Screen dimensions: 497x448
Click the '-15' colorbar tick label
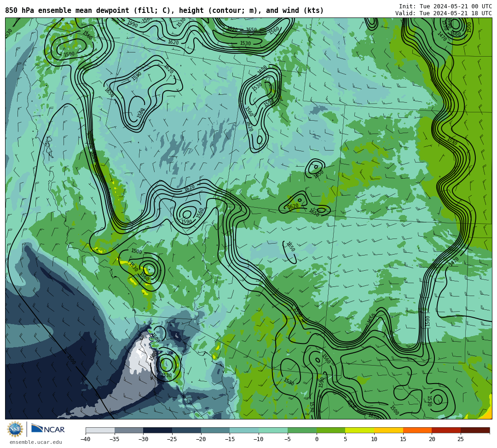coord(230,439)
